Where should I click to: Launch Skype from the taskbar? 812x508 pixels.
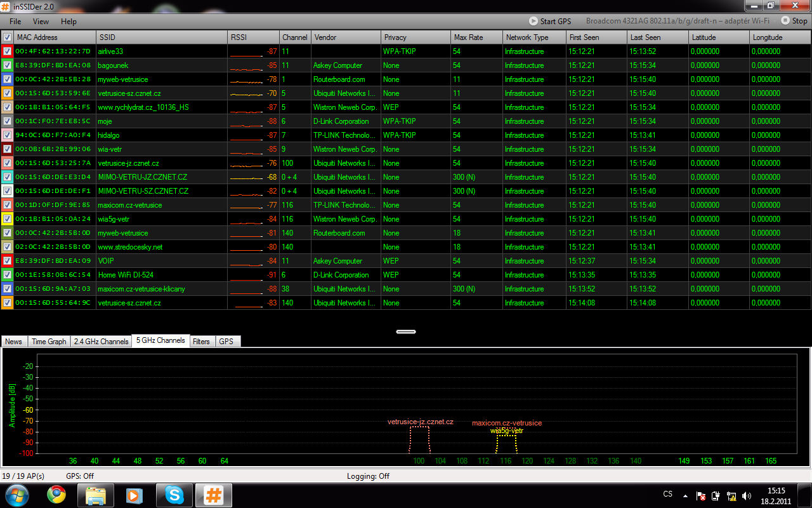(174, 495)
